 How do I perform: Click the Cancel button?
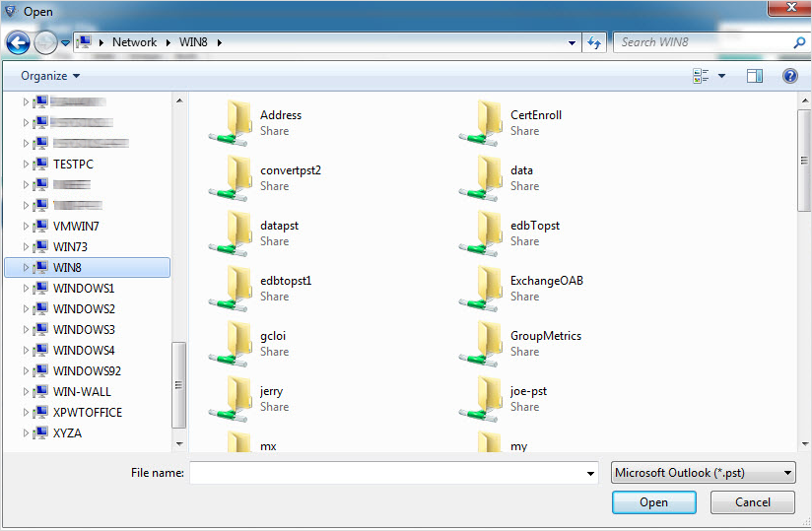click(752, 502)
